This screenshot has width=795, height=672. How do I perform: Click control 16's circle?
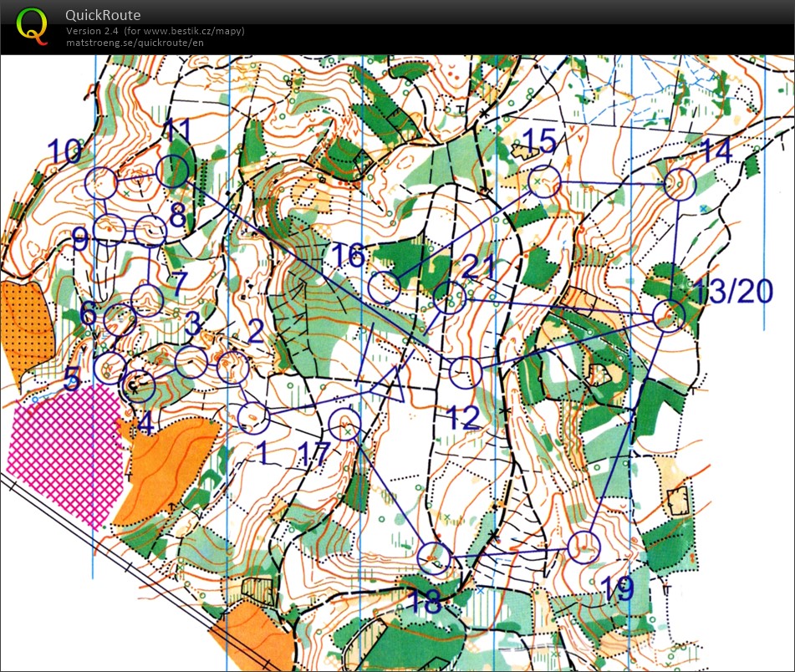click(384, 288)
